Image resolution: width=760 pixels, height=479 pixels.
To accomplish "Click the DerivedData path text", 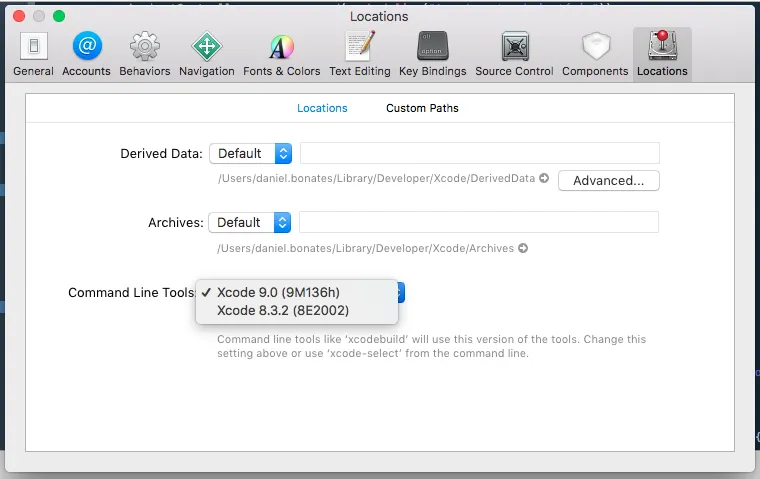I will (x=377, y=178).
